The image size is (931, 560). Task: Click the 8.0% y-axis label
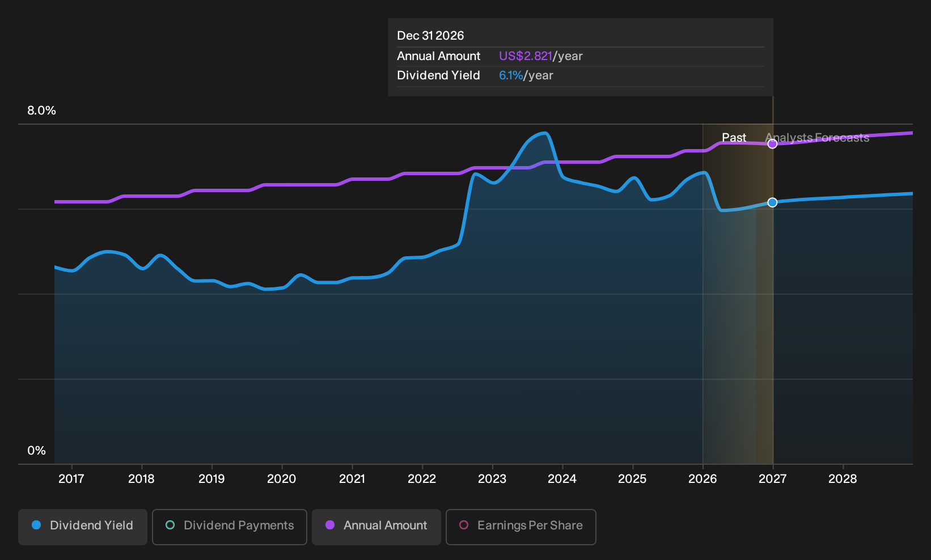[42, 111]
